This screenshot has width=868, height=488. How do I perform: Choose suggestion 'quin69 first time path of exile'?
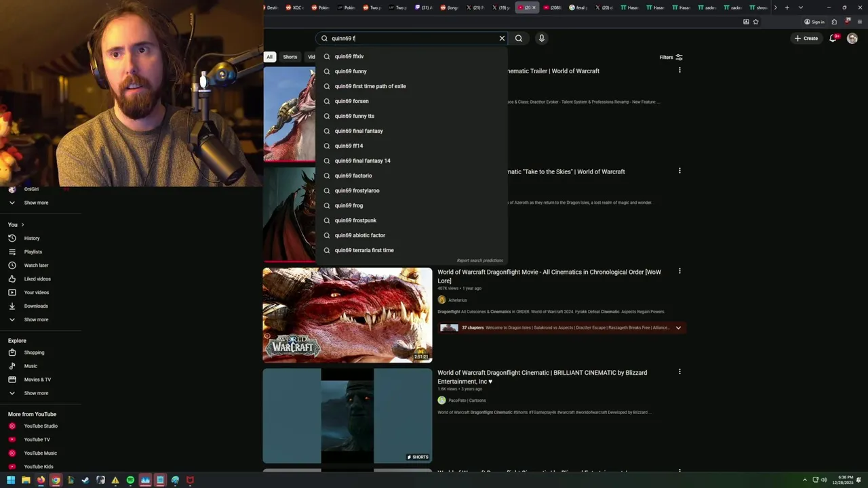412,86
